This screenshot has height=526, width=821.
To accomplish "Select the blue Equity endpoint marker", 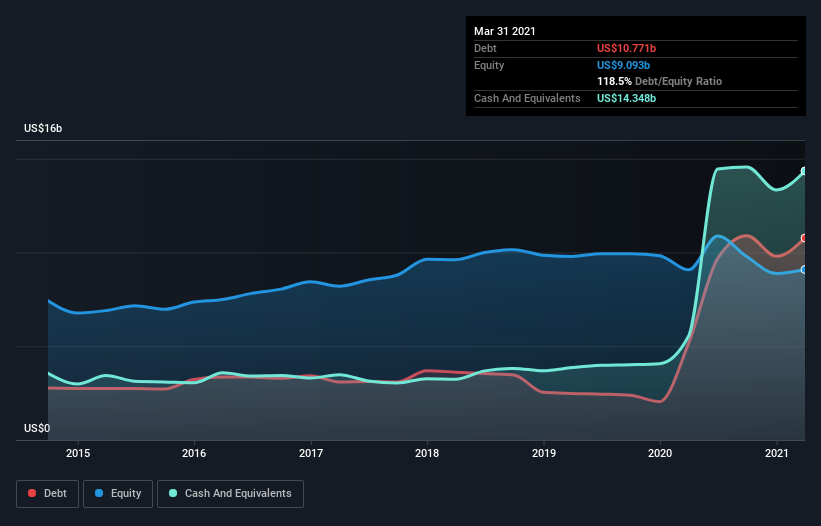I will click(804, 270).
